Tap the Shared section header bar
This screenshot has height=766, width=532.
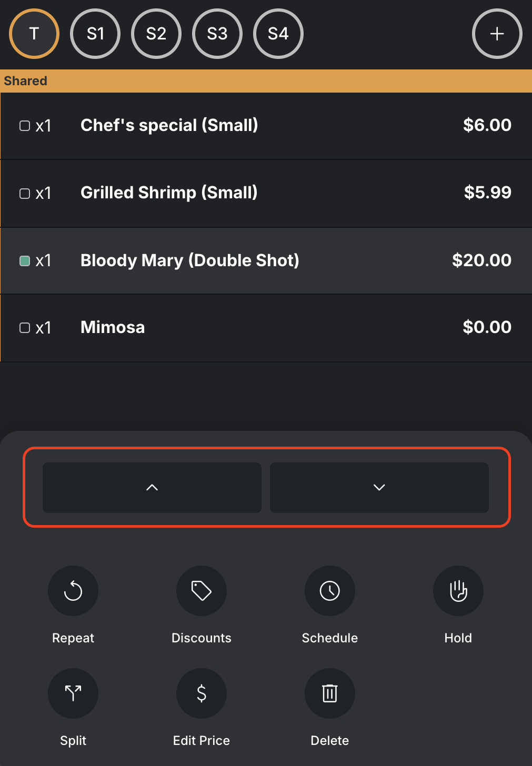click(266, 81)
